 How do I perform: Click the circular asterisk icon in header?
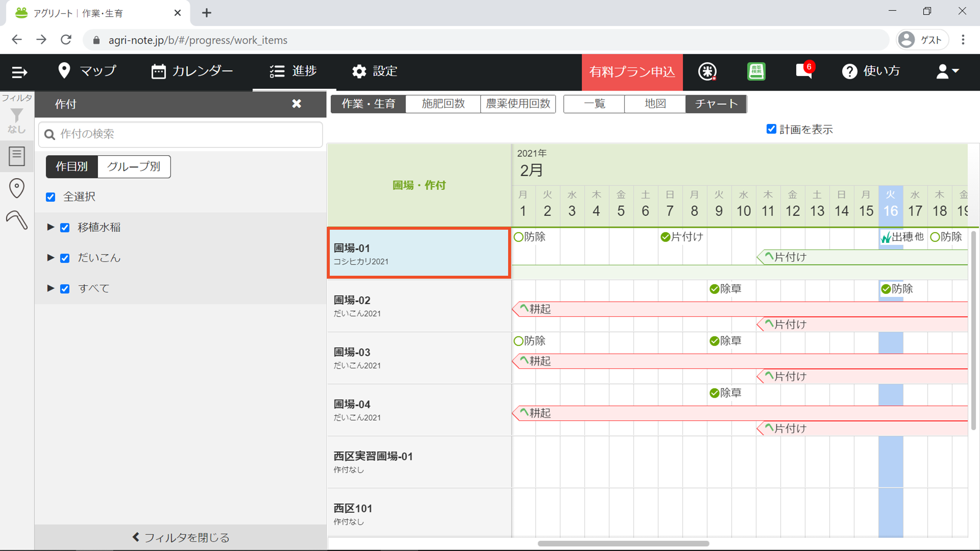click(x=707, y=72)
